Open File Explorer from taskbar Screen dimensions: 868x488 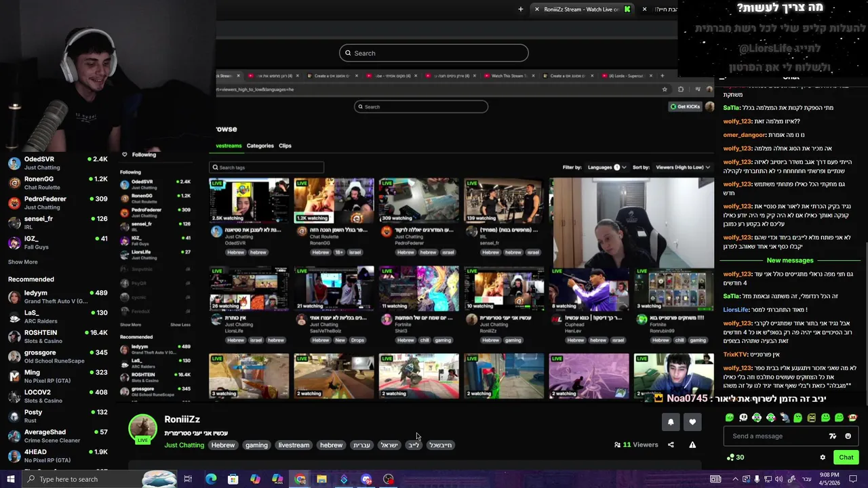[x=321, y=479]
